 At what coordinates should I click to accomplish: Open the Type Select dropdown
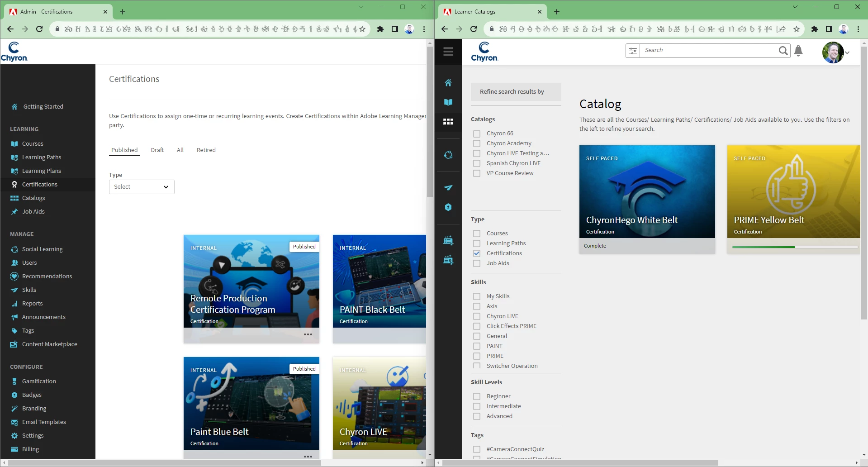click(x=142, y=187)
